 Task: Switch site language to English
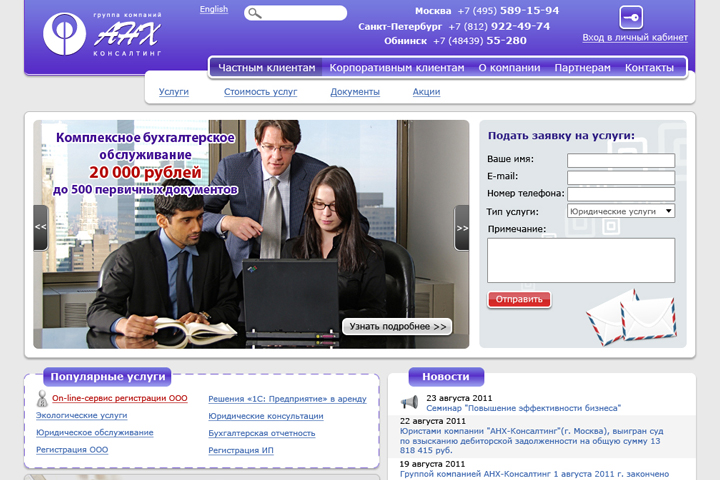click(214, 9)
